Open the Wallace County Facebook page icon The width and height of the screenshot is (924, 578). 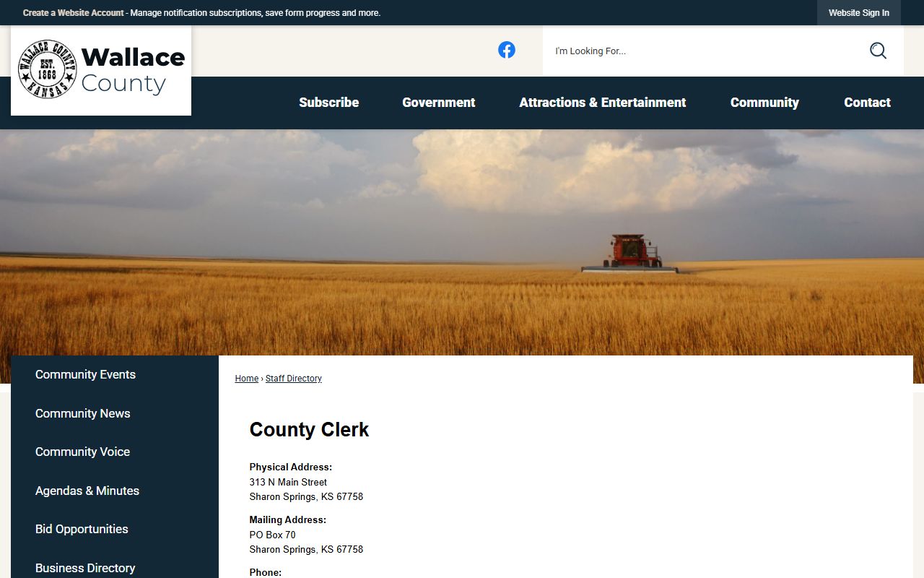[507, 50]
